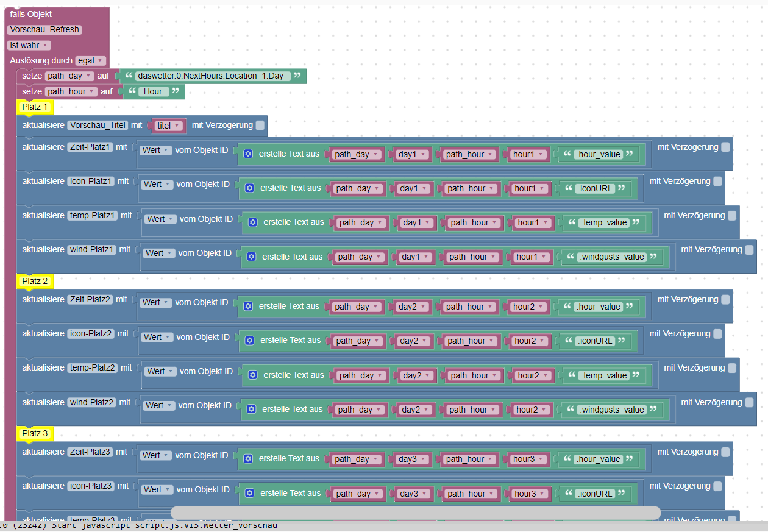Edit '.hour_value' text in Zeit-Platz1 row

click(599, 154)
